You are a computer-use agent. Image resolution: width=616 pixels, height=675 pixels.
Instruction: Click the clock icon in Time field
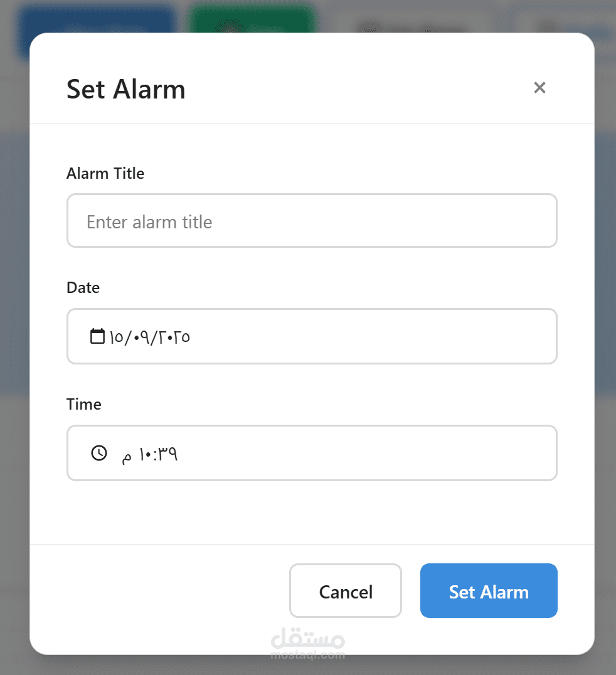tap(99, 453)
